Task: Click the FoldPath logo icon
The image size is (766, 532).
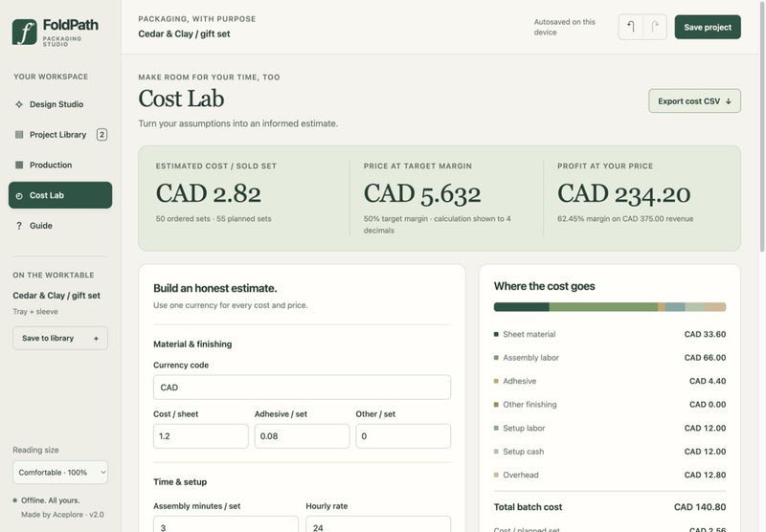Action: coord(25,33)
